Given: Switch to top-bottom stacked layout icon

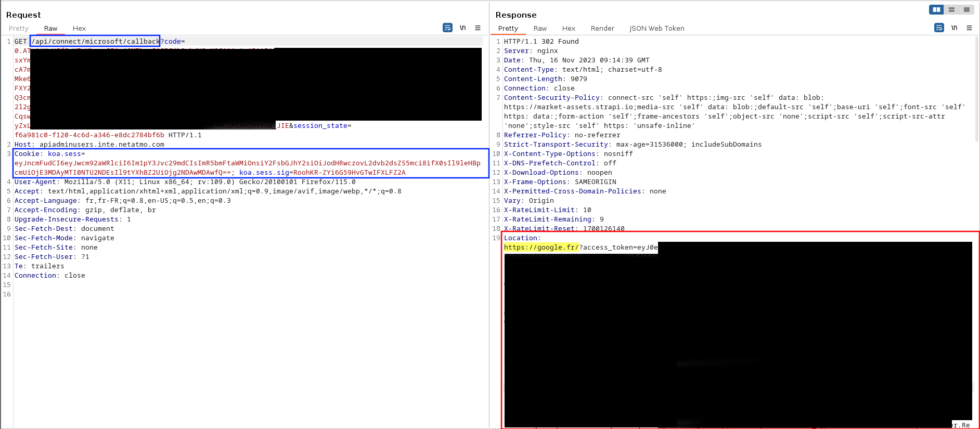Looking at the screenshot, I should (951, 10).
